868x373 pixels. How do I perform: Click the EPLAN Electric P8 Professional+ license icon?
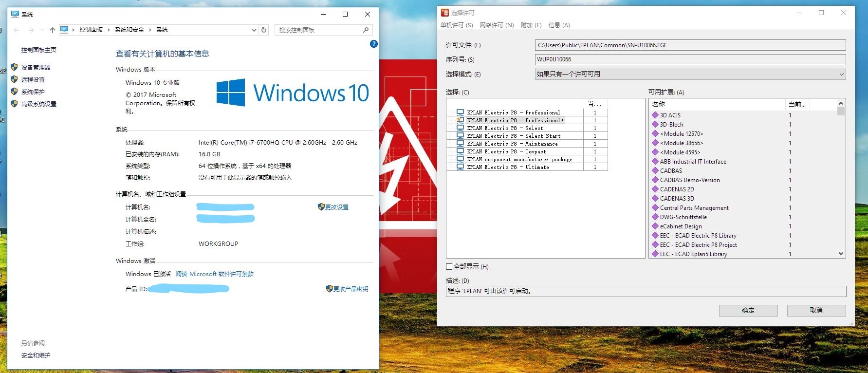(x=459, y=120)
